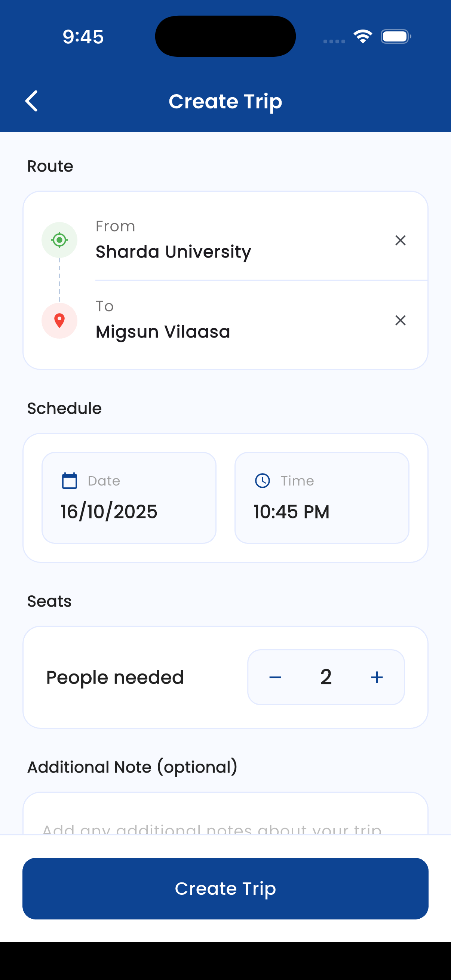The height and width of the screenshot is (980, 451).
Task: Decrease people needed with minus button
Action: (x=275, y=677)
